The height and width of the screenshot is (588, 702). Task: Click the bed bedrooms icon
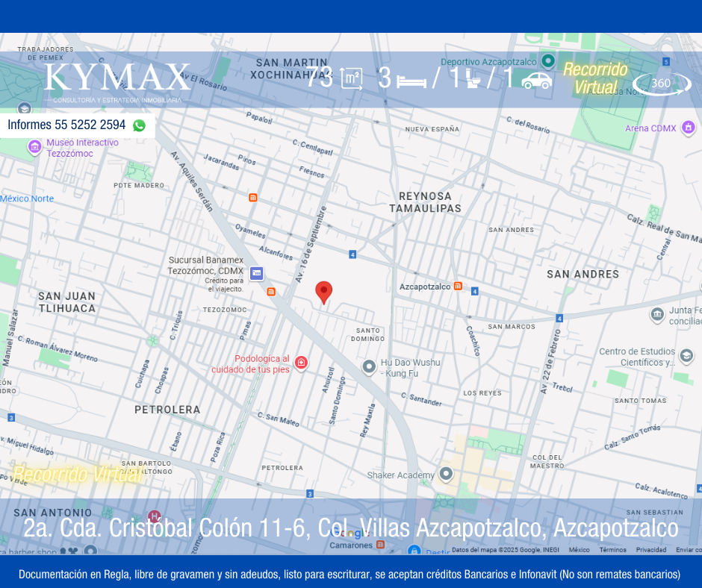coord(411,82)
